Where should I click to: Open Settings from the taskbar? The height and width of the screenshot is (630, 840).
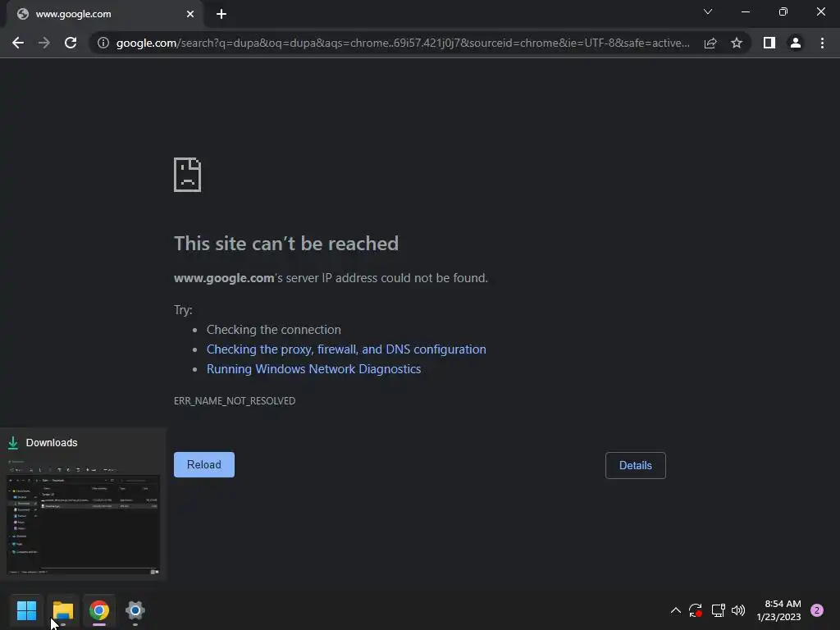coord(135,610)
